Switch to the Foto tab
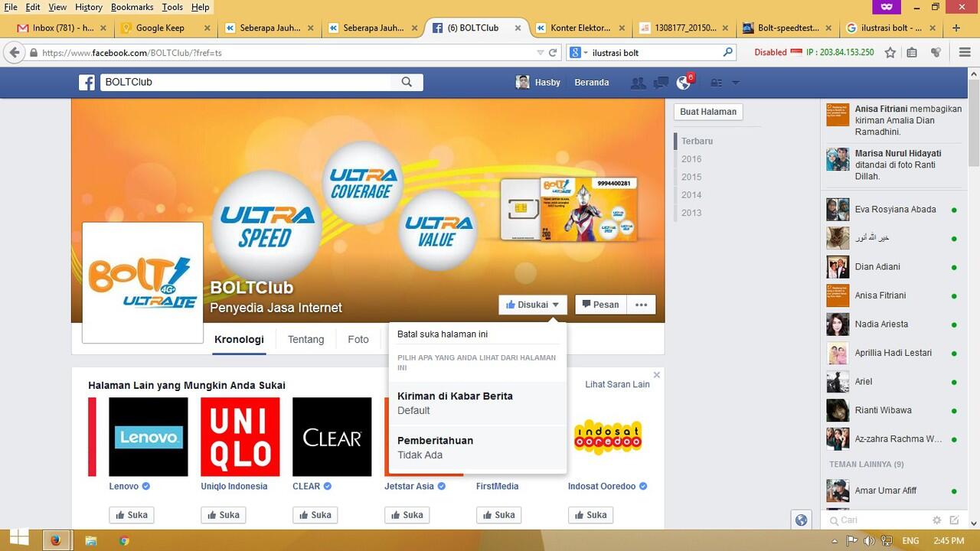This screenshot has width=980, height=551. 358,340
